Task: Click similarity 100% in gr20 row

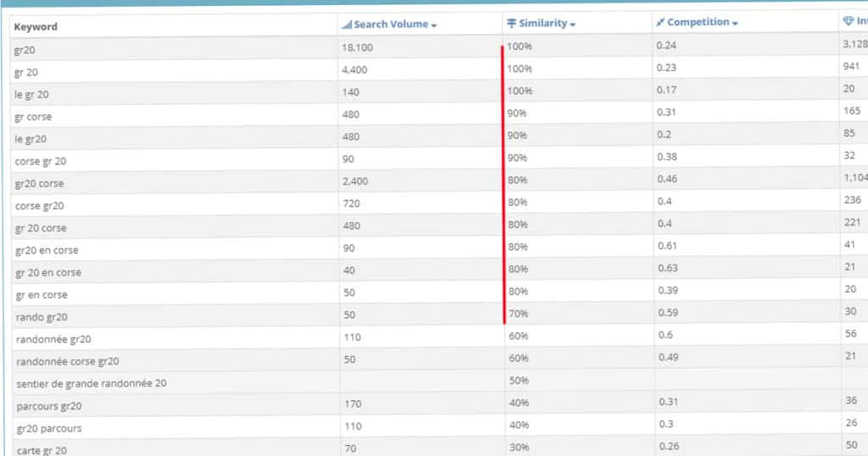Action: (x=520, y=47)
